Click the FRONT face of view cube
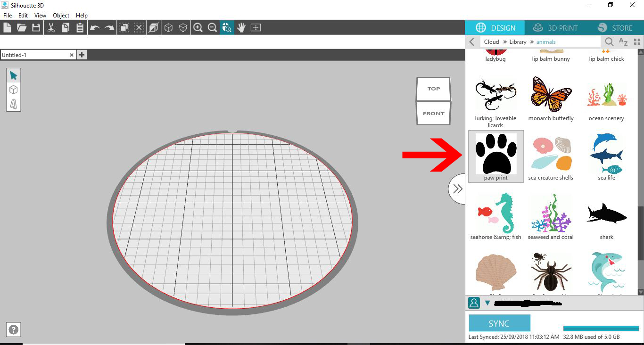644x345 pixels. coord(433,113)
